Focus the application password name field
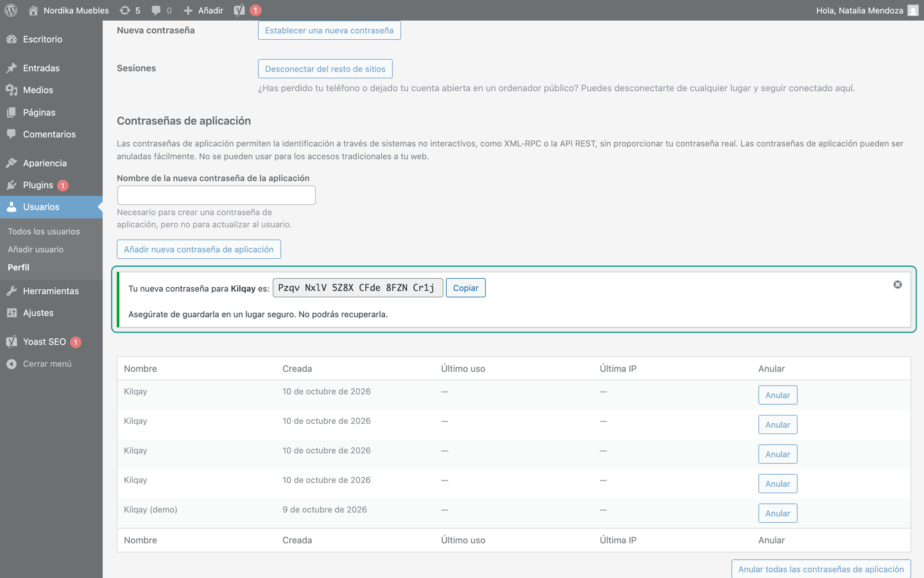924x578 pixels. pos(216,195)
